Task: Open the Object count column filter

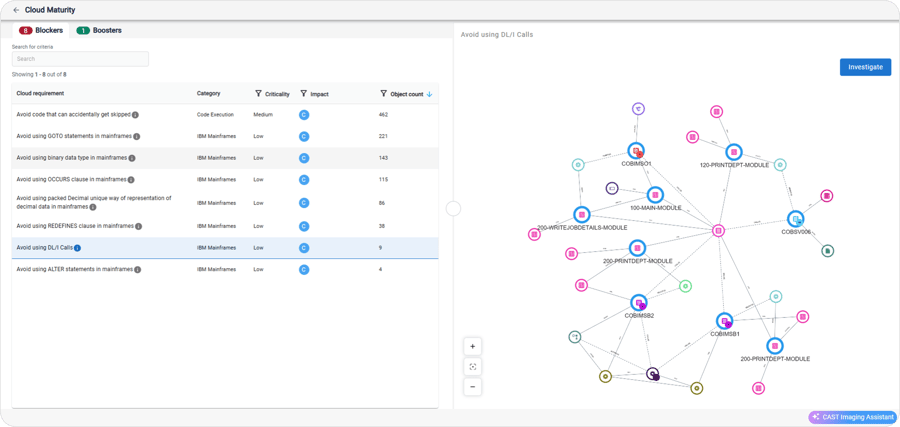Action: [x=384, y=94]
